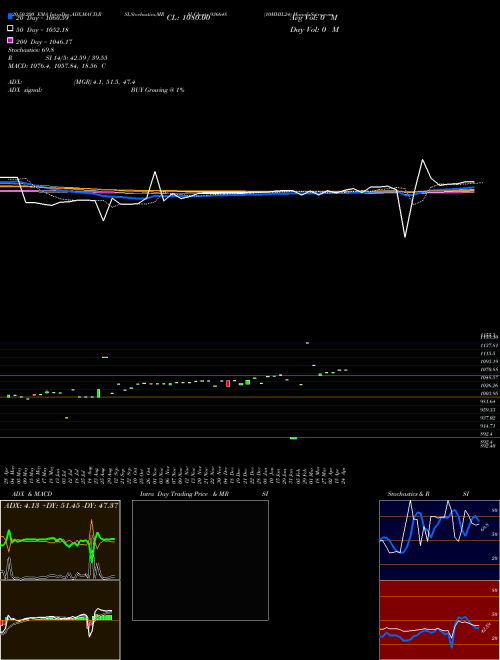The height and width of the screenshot is (660, 500).
Task: Click the 'Day Vol: 0 M' label
Action: (314, 29)
